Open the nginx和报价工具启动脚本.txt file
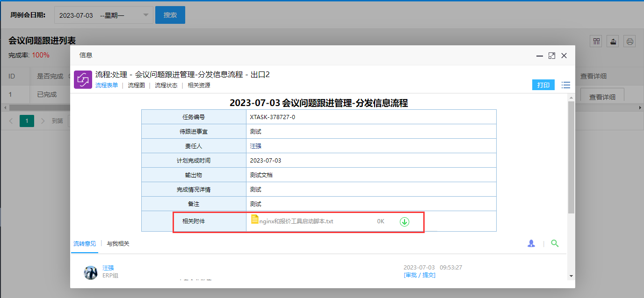The image size is (644, 298). pyautogui.click(x=296, y=221)
